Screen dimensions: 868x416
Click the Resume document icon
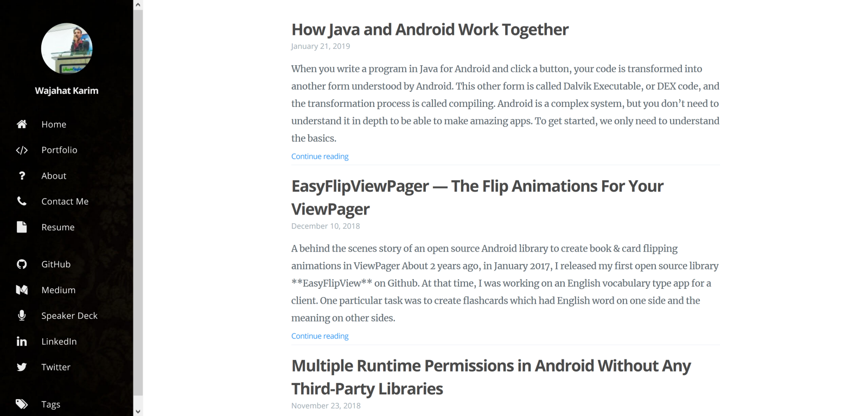[22, 227]
